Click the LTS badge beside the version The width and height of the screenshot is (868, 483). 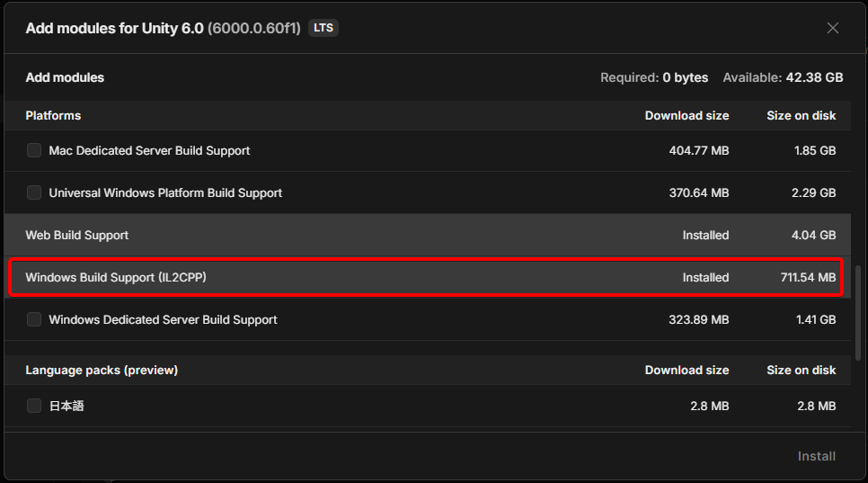[x=323, y=28]
